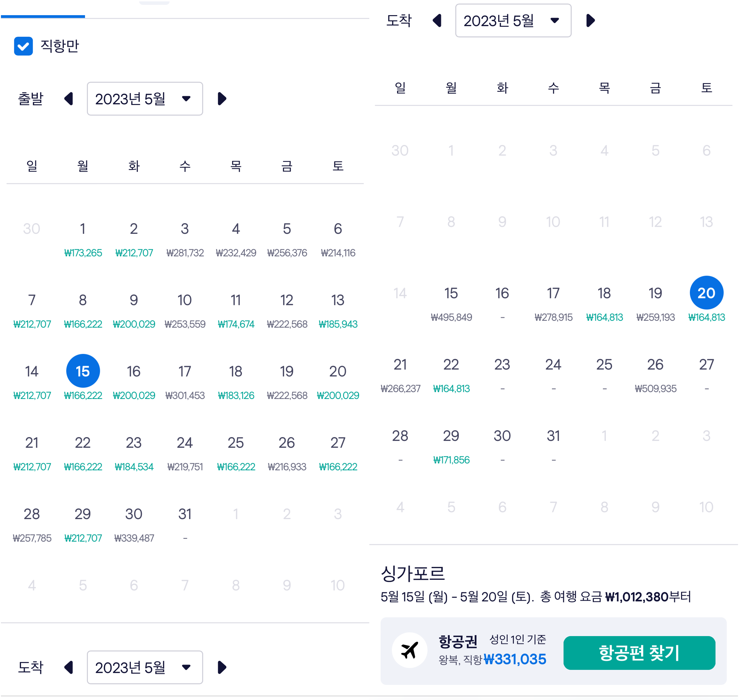Click next month arrow beside bottom 도착 label
This screenshot has width=739, height=700.
(x=222, y=667)
